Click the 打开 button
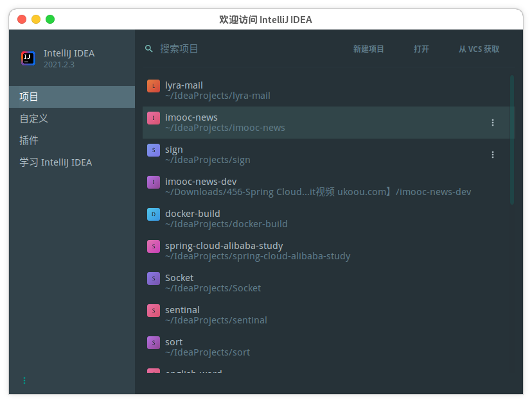532x403 pixels. (421, 49)
